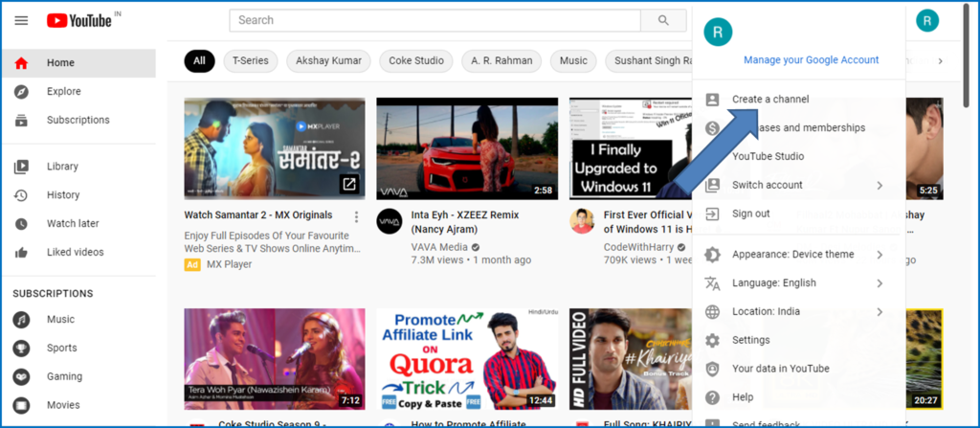Expand the Location: India submenu arrow
The width and height of the screenshot is (980, 428).
tap(880, 311)
